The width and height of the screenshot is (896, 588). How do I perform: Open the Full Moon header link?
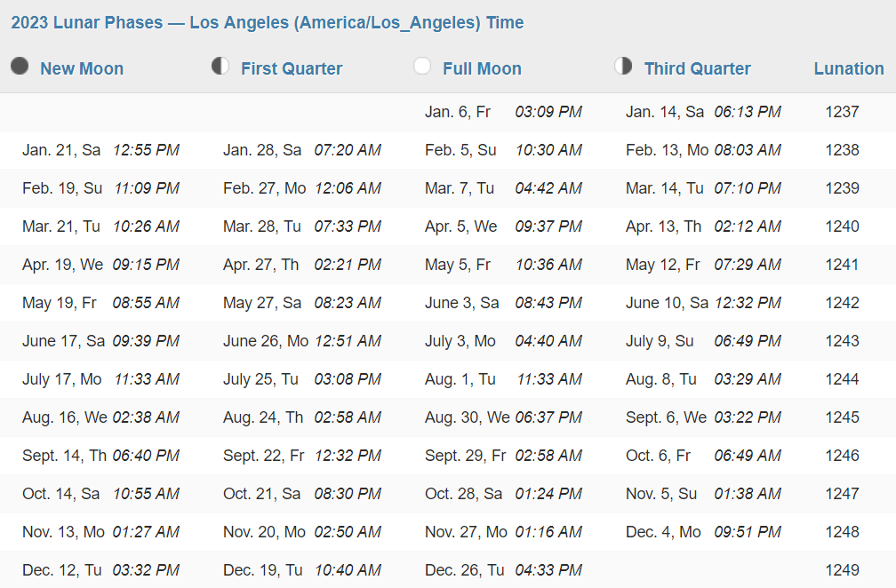(483, 68)
